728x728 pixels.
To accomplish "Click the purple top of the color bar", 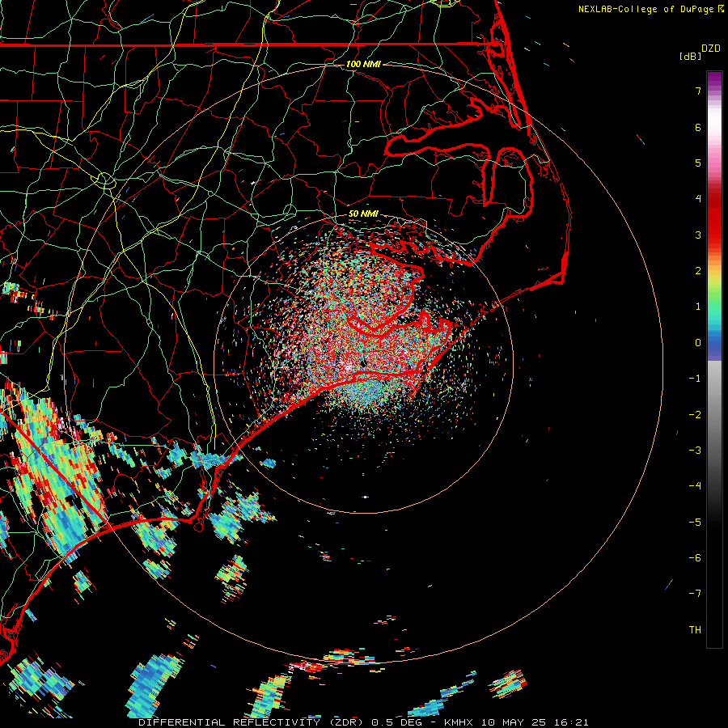I will (x=714, y=79).
